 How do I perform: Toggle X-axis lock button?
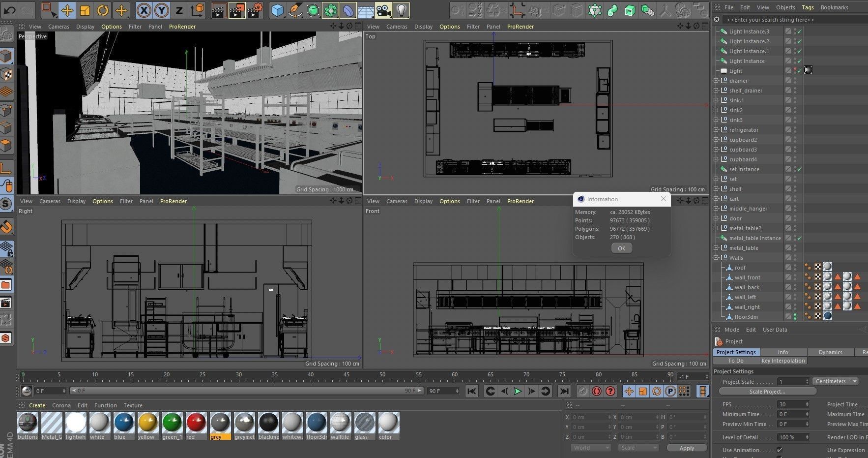coord(144,10)
